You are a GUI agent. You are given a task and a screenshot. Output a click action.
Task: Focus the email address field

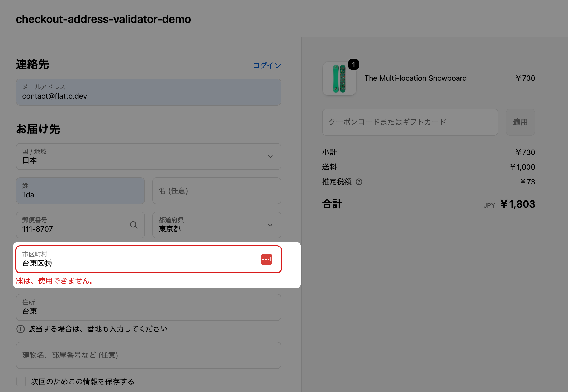(148, 92)
